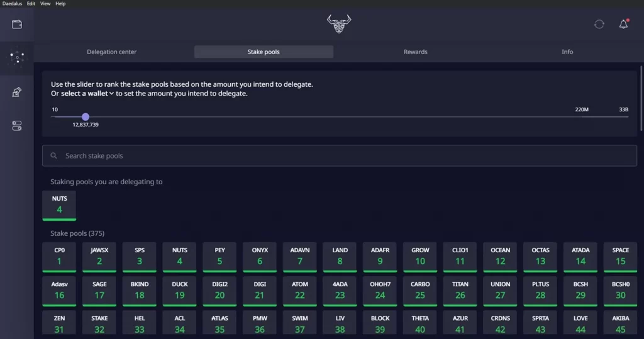Open the notifications bell icon
Image resolution: width=644 pixels, height=339 pixels.
coord(623,25)
